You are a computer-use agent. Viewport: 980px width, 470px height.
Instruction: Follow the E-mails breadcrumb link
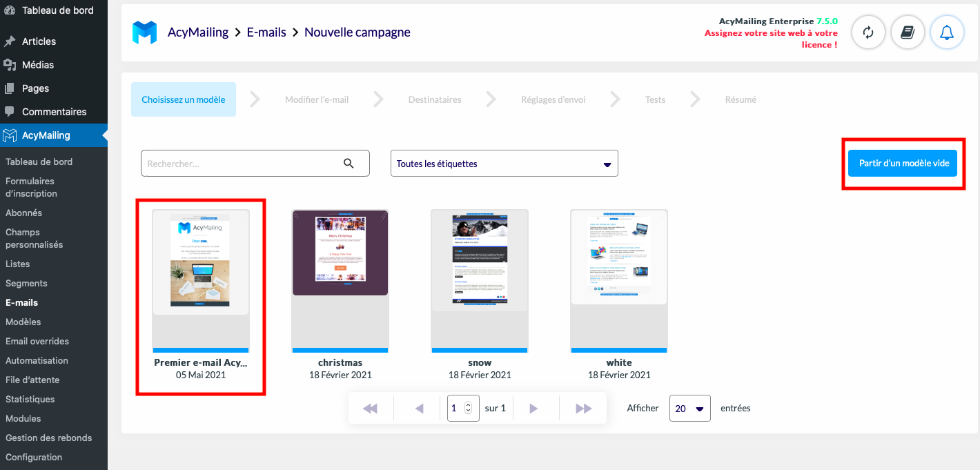(x=266, y=32)
